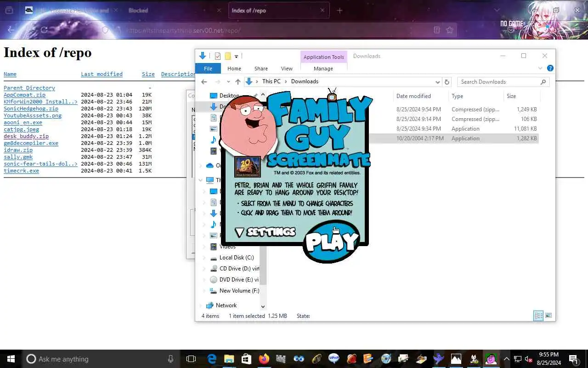Switch to the View ribbon tab

tap(287, 69)
